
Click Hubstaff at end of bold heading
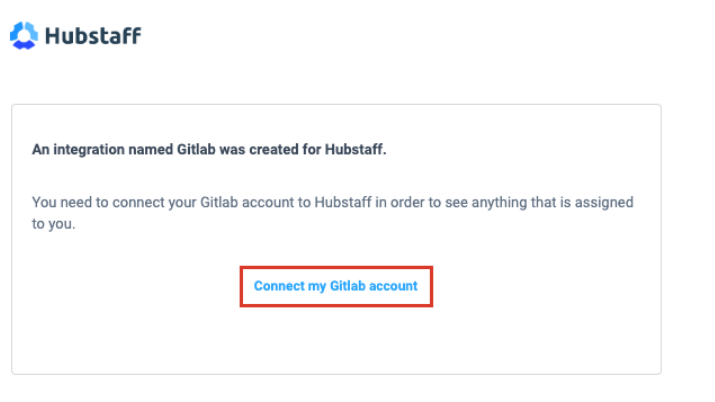pyautogui.click(x=356, y=150)
